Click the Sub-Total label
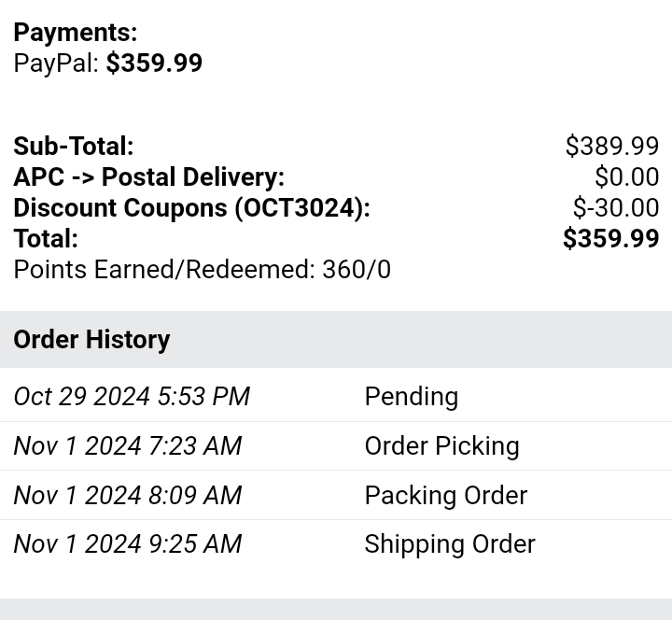Image resolution: width=672 pixels, height=620 pixels. click(x=74, y=146)
